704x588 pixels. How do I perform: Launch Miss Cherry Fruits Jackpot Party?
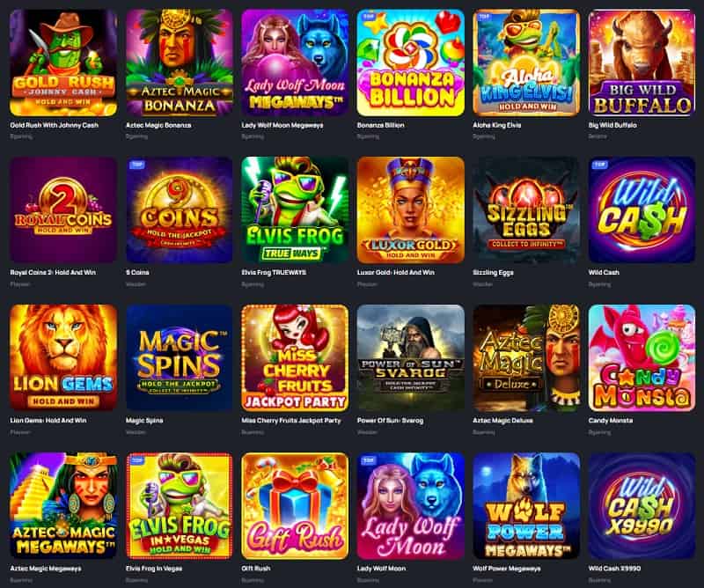click(x=295, y=358)
